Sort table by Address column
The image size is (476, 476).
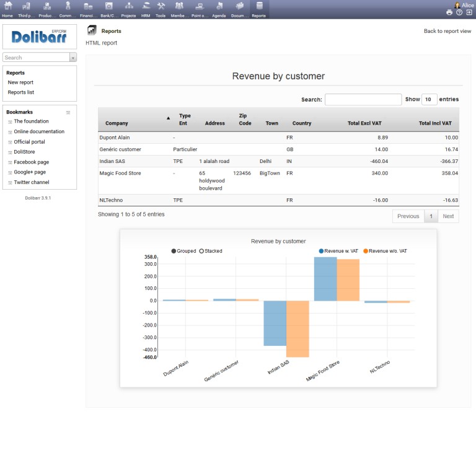tap(214, 123)
